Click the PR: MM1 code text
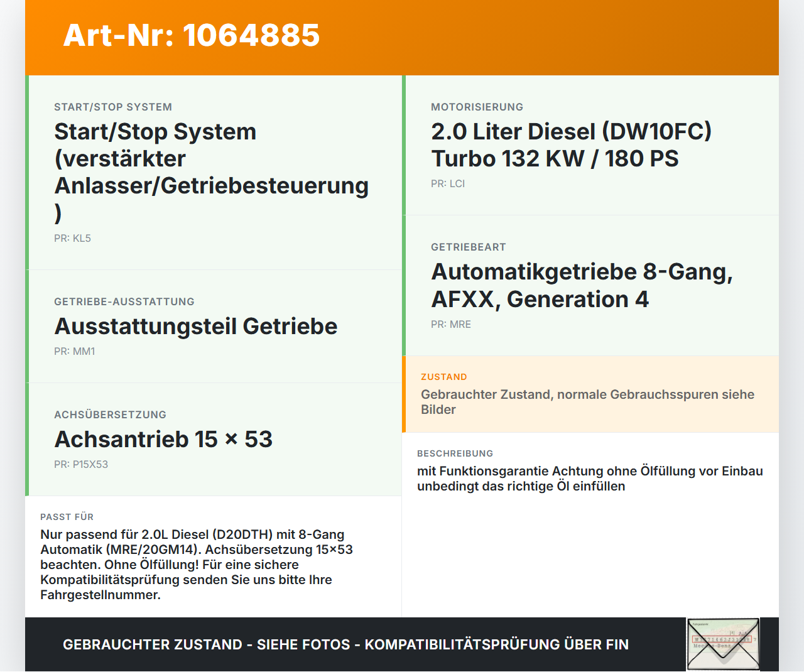The height and width of the screenshot is (672, 804). pos(74,351)
